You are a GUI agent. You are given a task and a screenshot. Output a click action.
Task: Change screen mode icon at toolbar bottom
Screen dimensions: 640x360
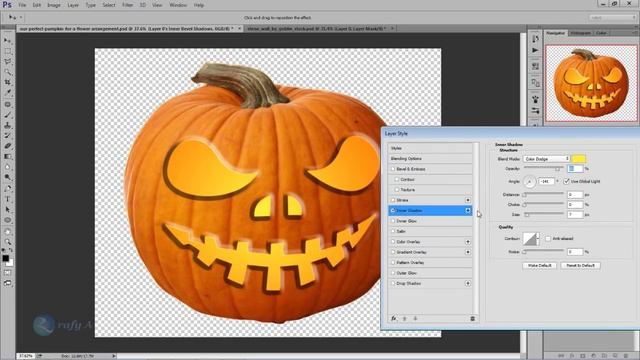pyautogui.click(x=7, y=283)
